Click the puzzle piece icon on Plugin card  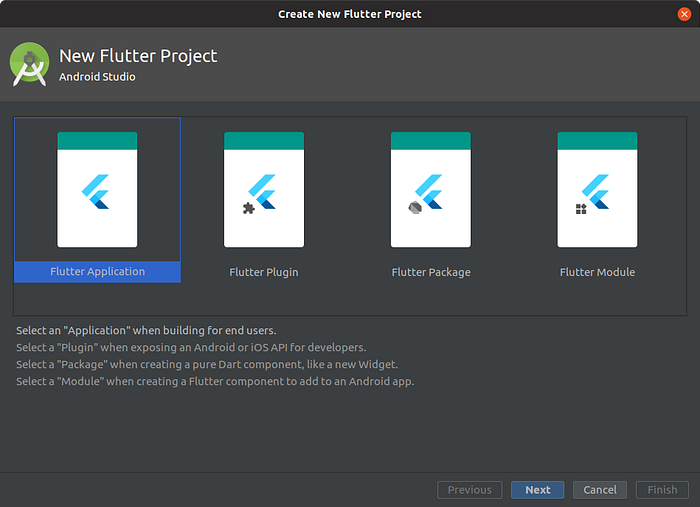(x=249, y=208)
